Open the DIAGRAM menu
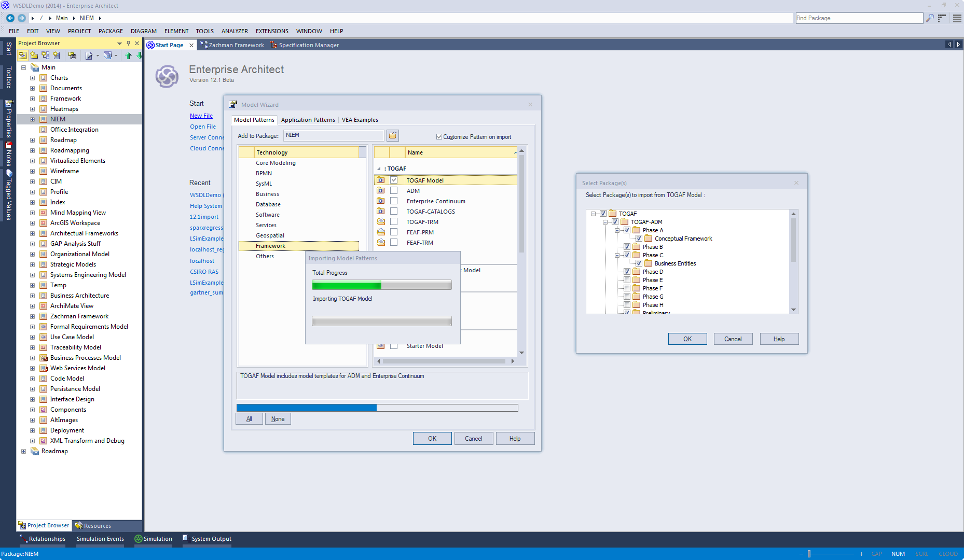The height and width of the screenshot is (560, 964). [x=143, y=31]
